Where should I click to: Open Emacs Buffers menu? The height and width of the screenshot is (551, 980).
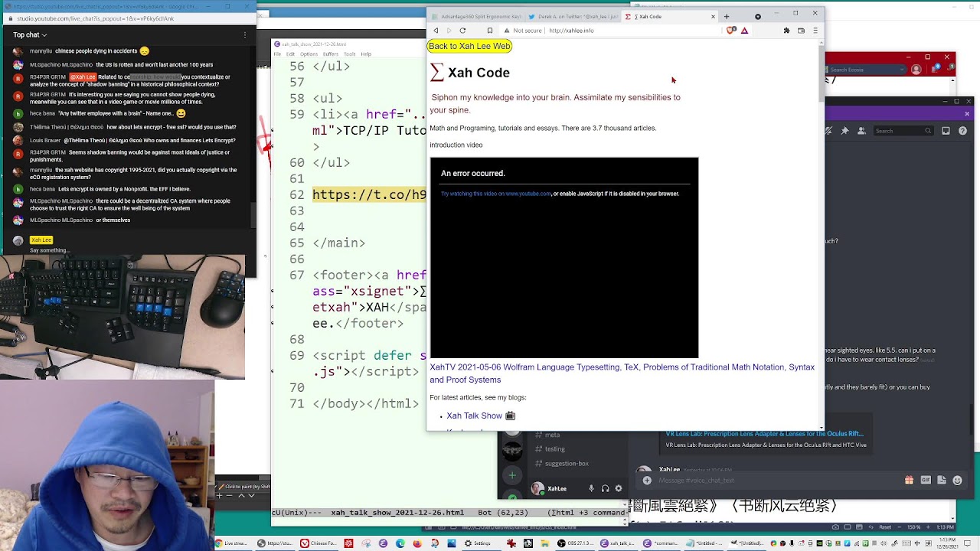331,54
